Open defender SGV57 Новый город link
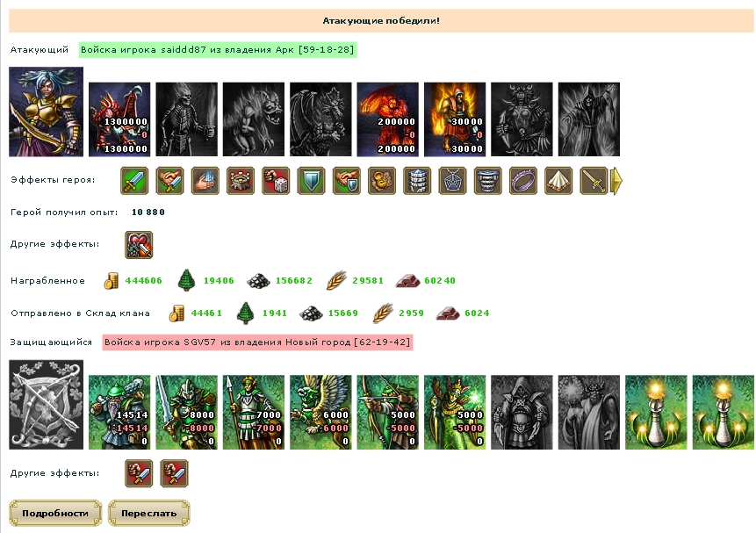Image resolution: width=756 pixels, height=533 pixels. [257, 342]
